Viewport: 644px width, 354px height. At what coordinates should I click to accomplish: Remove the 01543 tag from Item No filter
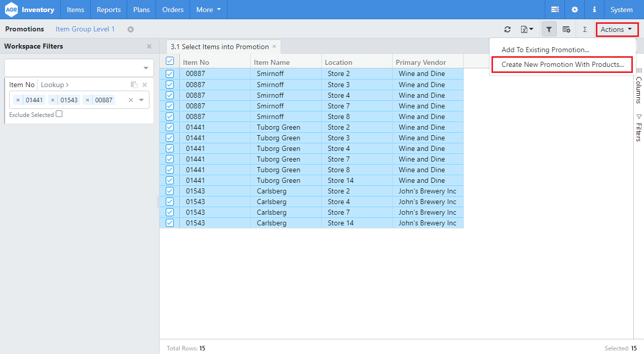point(53,100)
